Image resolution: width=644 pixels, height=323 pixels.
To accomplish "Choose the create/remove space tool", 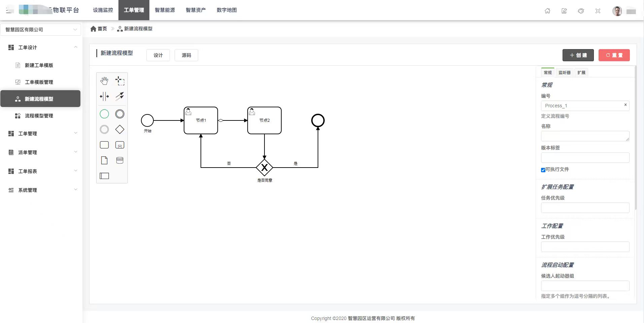I will (x=104, y=97).
